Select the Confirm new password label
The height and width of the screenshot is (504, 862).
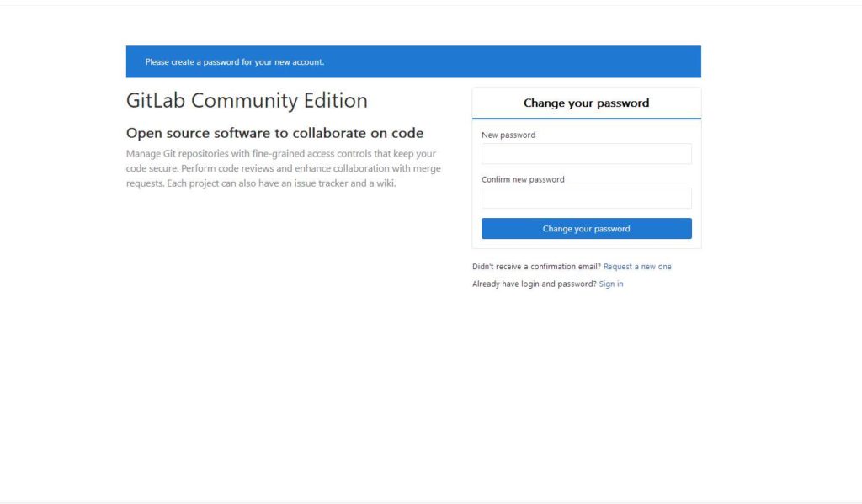click(523, 180)
